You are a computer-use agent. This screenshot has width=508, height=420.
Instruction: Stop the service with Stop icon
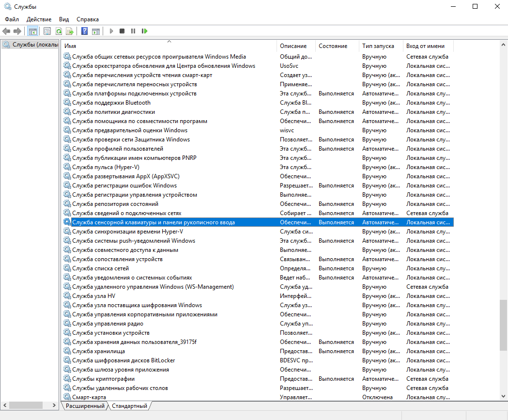coord(122,31)
